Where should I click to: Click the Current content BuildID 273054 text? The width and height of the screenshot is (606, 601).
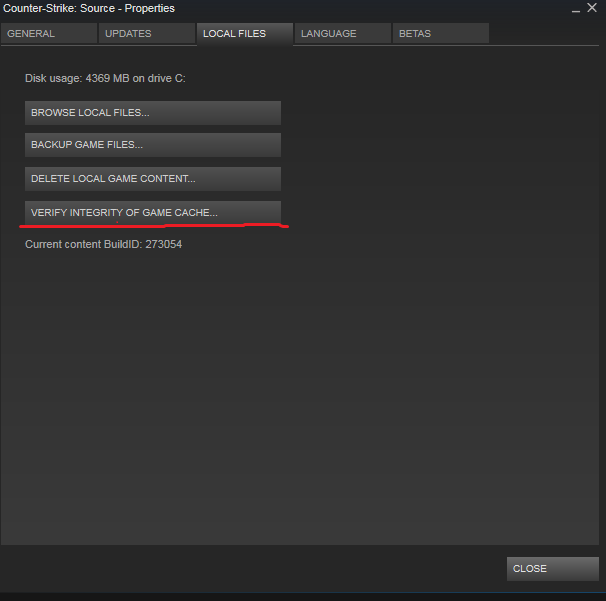point(104,244)
